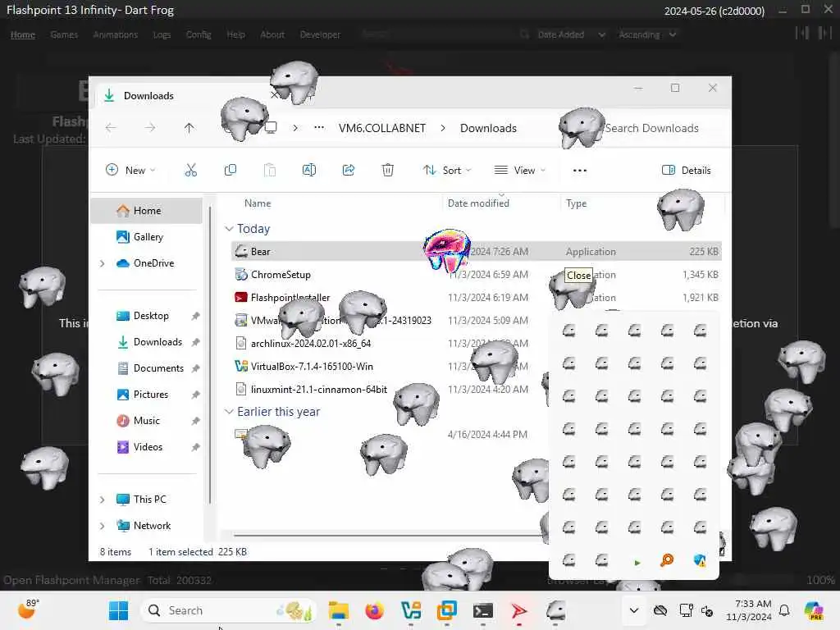This screenshot has height=630, width=840.
Task: Open the View dropdown menu
Action: 519,171
